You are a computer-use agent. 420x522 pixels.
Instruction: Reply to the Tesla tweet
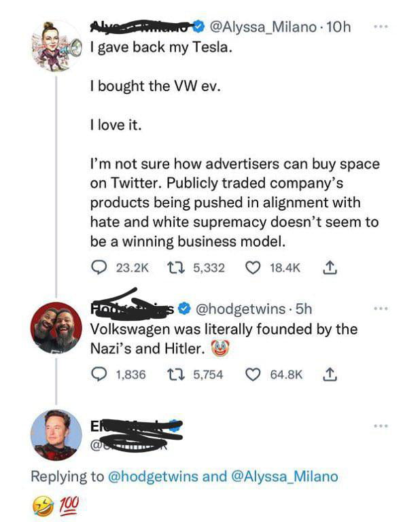coord(97,268)
